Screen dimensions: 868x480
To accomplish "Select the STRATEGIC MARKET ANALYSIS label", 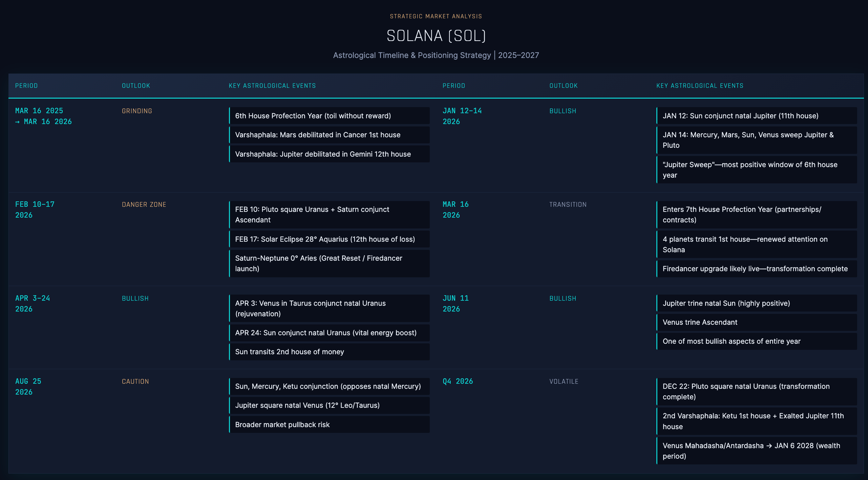I will 436,16.
